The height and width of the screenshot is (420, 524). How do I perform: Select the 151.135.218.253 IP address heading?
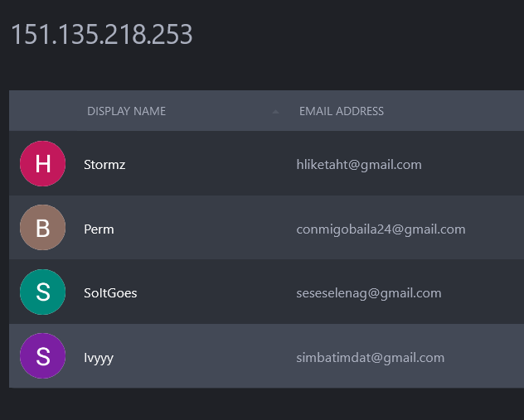point(101,35)
